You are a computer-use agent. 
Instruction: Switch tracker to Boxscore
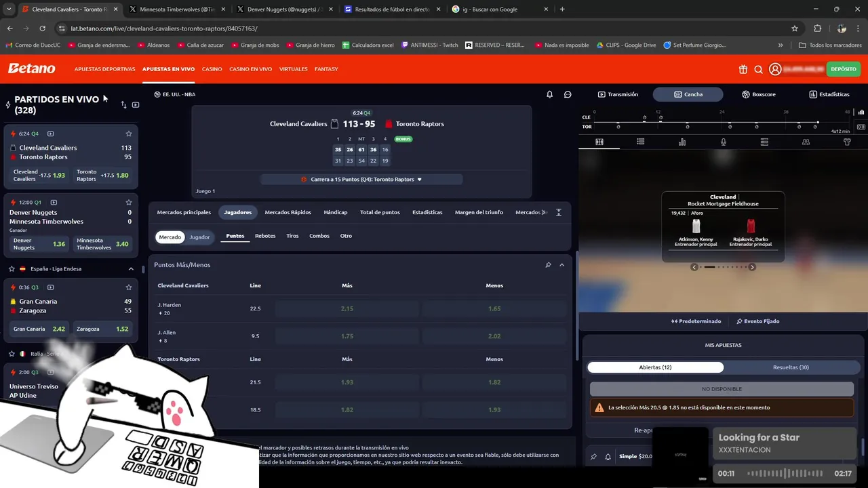click(x=759, y=94)
